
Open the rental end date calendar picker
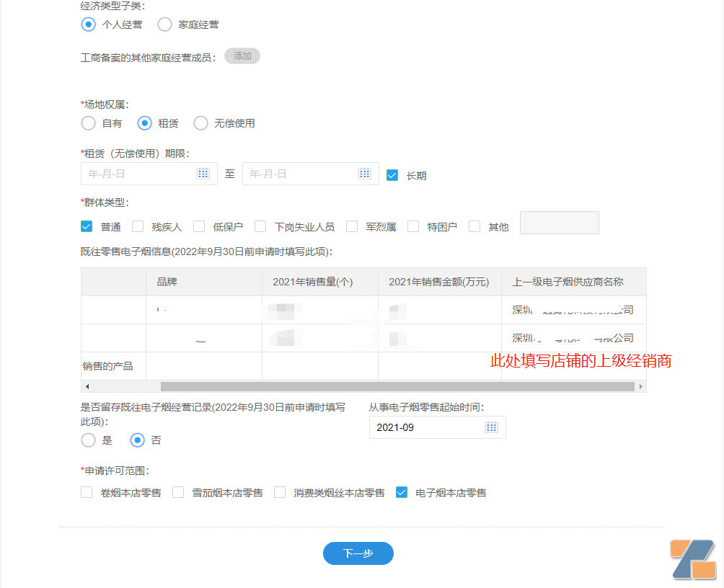tap(366, 173)
